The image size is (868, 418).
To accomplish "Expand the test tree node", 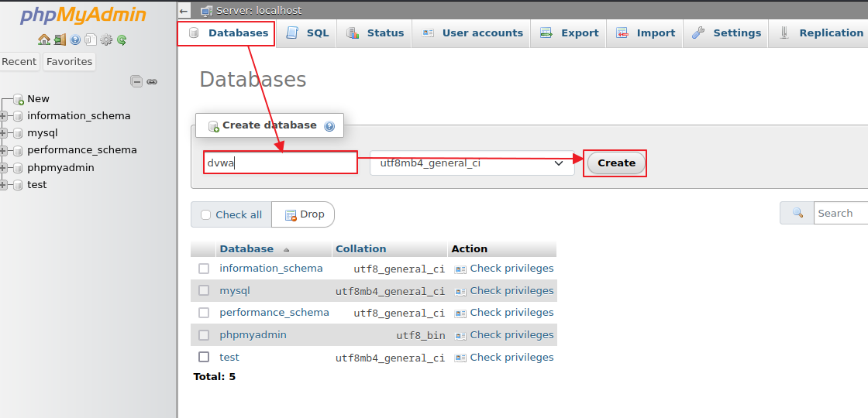I will coord(3,185).
